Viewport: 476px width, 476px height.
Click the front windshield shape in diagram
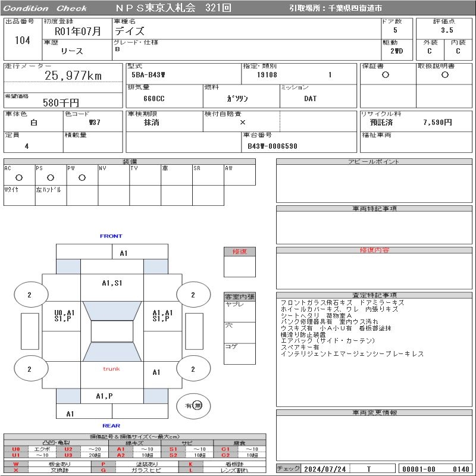coord(112,311)
